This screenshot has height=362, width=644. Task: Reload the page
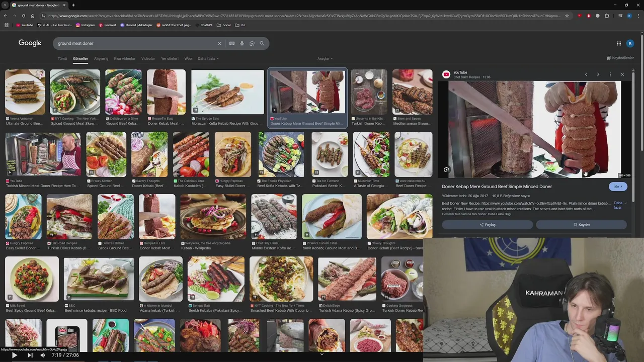24,16
